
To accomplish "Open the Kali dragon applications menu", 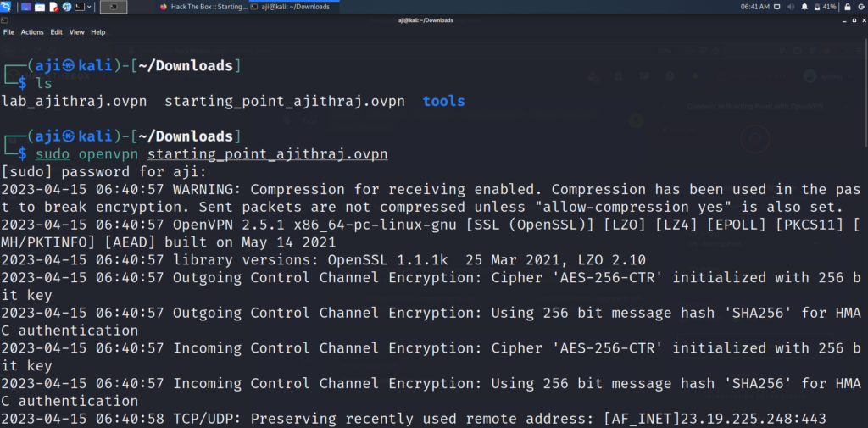I will click(x=6, y=7).
